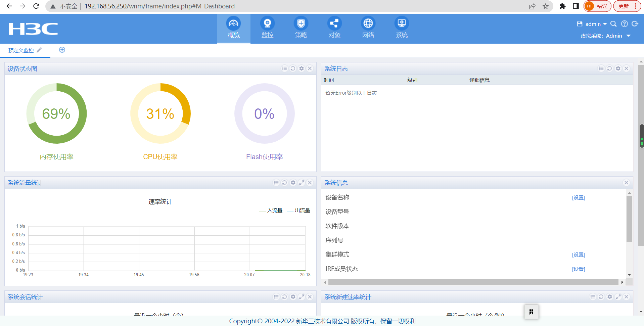This screenshot has height=326, width=644.
Task: Add a new monitoring tab with plus icon
Action: 62,50
